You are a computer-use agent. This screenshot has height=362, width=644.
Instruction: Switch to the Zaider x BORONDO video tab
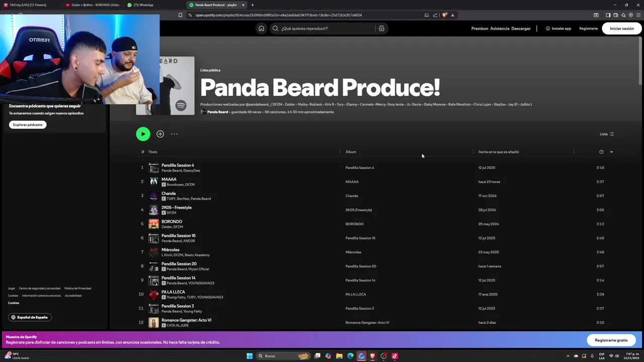pyautogui.click(x=93, y=5)
